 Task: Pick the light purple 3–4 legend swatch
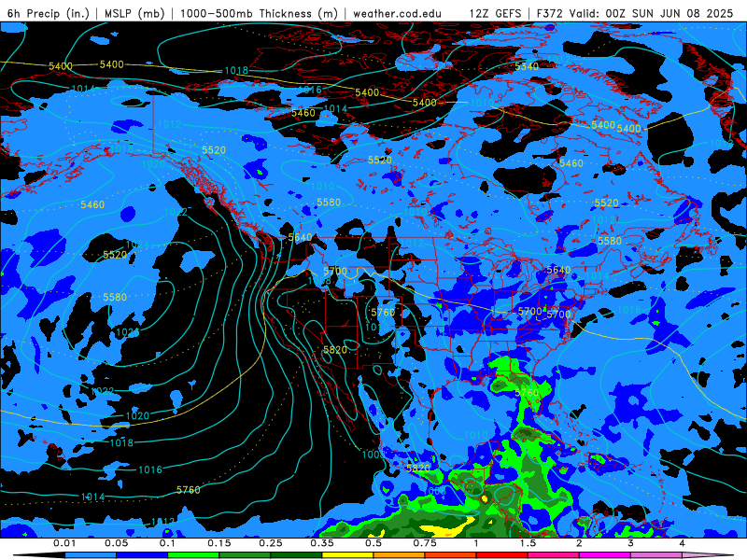point(656,555)
